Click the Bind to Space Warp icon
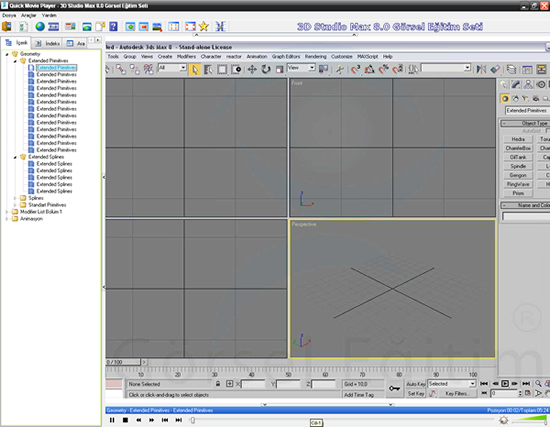 click(x=148, y=69)
